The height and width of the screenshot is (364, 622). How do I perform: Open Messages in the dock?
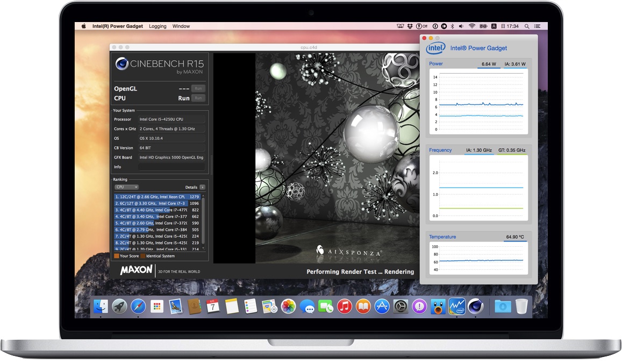tap(307, 306)
